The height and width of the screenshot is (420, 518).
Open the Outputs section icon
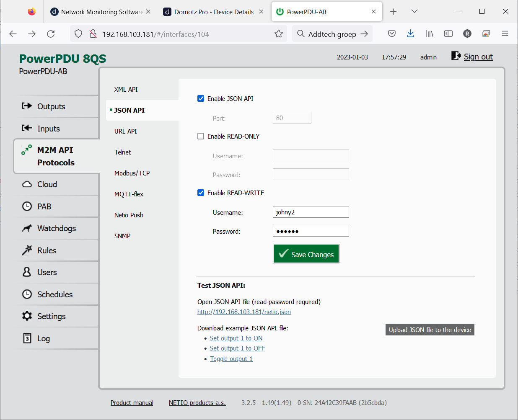click(x=27, y=106)
